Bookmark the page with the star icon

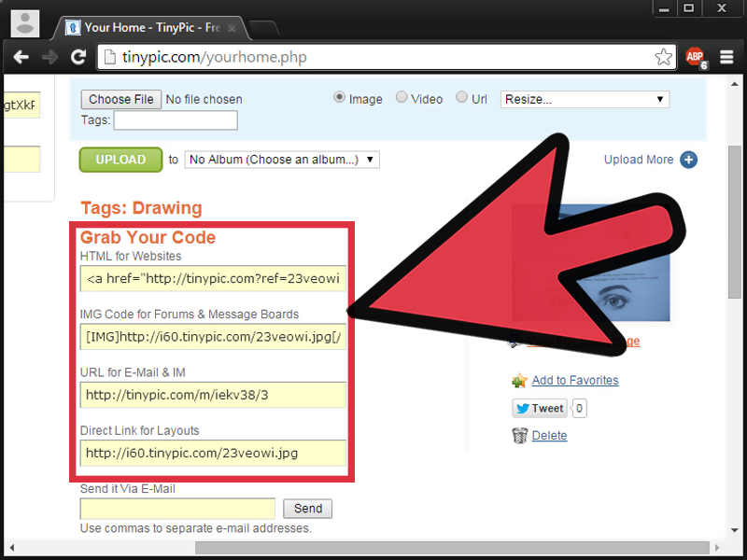tap(663, 57)
